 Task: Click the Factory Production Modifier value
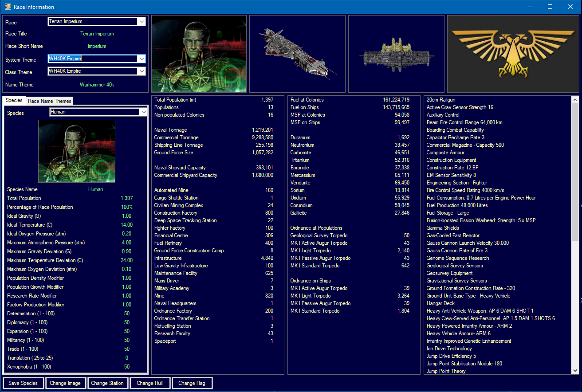(x=127, y=305)
